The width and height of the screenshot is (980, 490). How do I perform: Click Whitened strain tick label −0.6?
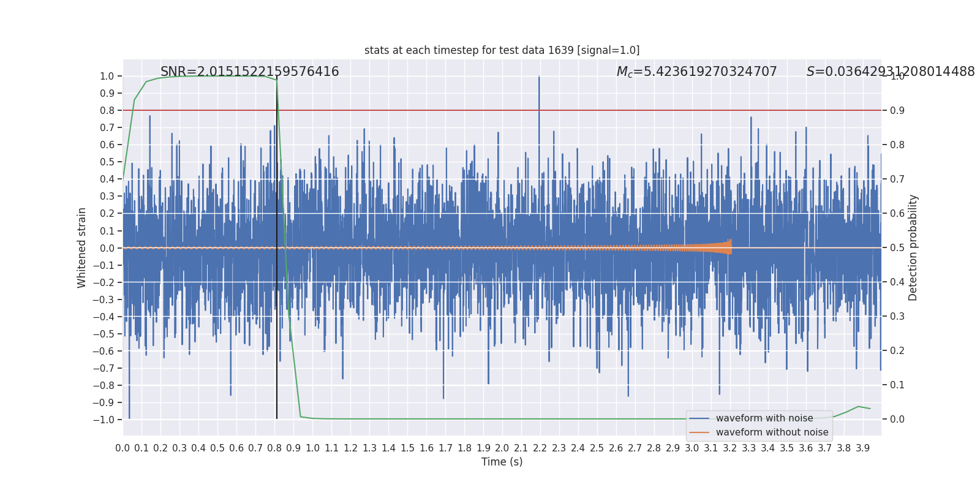(103, 351)
